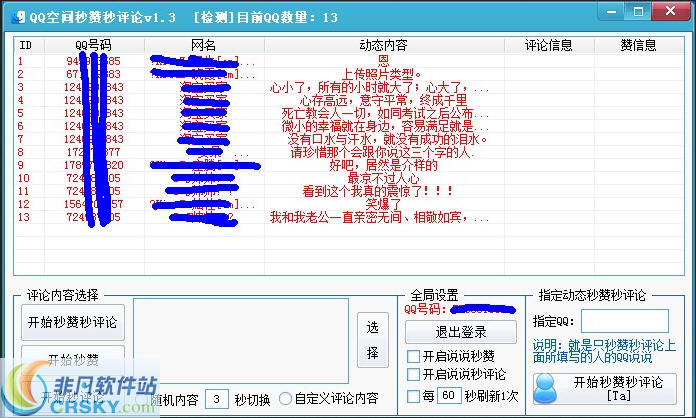Screen dimensions: 696x418
Task: Click the ID column header
Action: [x=29, y=45]
